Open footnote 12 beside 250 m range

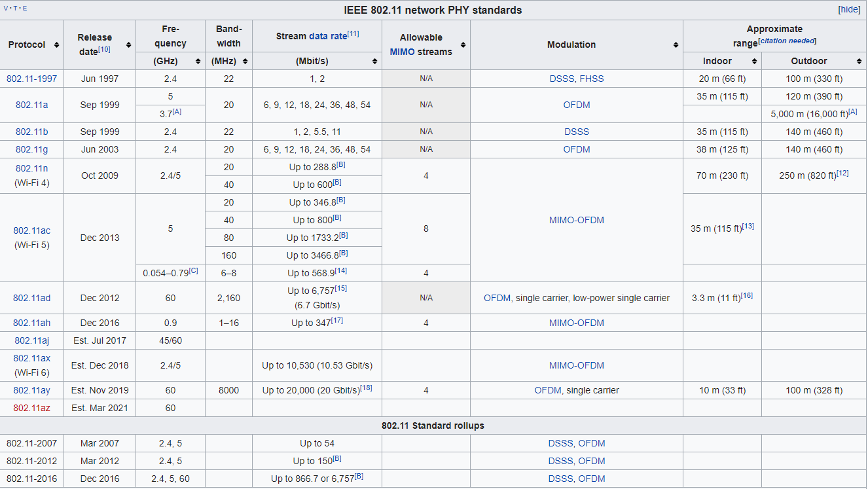(842, 173)
